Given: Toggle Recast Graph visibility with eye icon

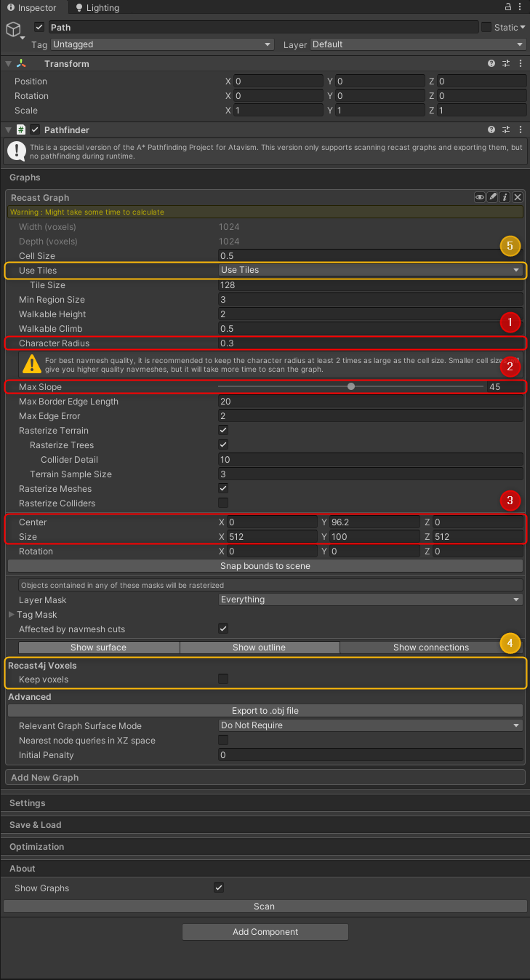Looking at the screenshot, I should pyautogui.click(x=480, y=197).
